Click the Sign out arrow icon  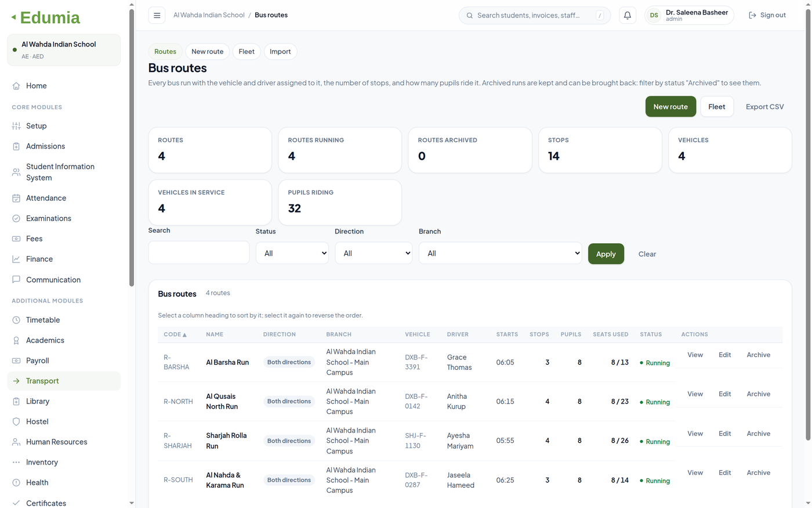(x=752, y=15)
